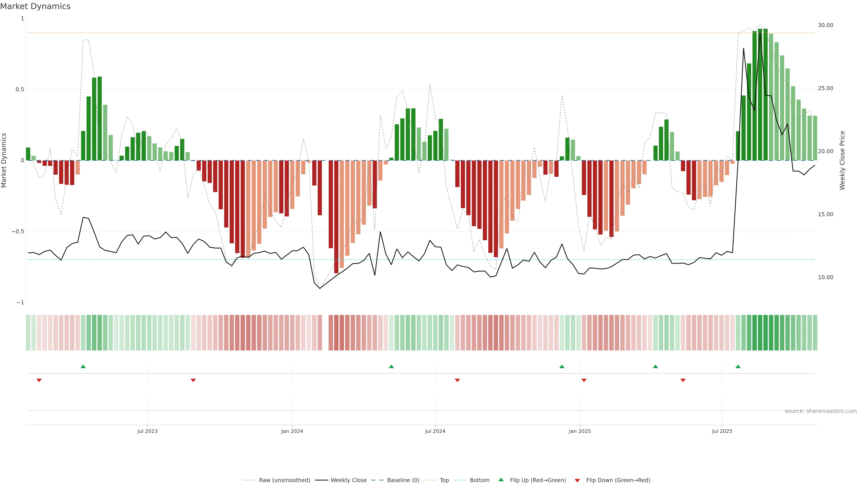
Task: Click the Weekly Close Price axis title
Action: coord(842,160)
